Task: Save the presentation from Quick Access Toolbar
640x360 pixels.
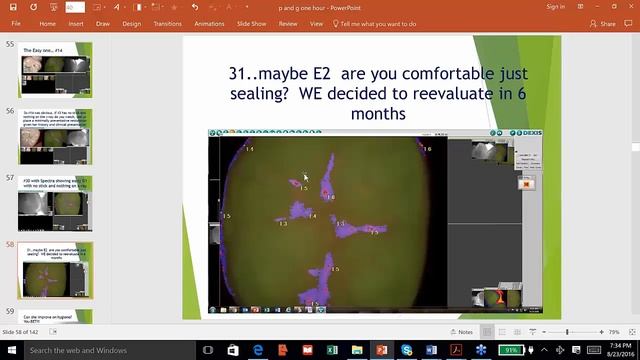Action: [13, 7]
